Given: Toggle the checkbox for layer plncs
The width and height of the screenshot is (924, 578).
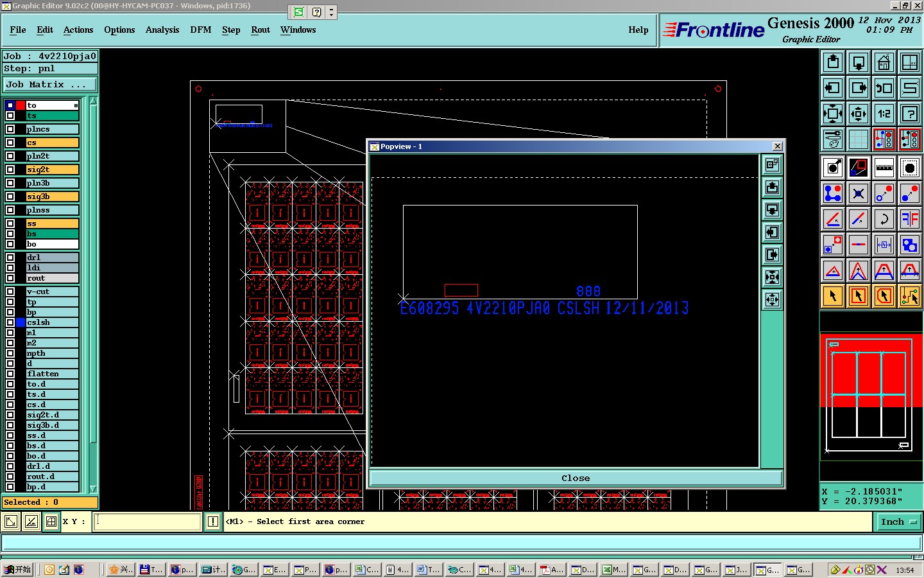Looking at the screenshot, I should (x=10, y=129).
